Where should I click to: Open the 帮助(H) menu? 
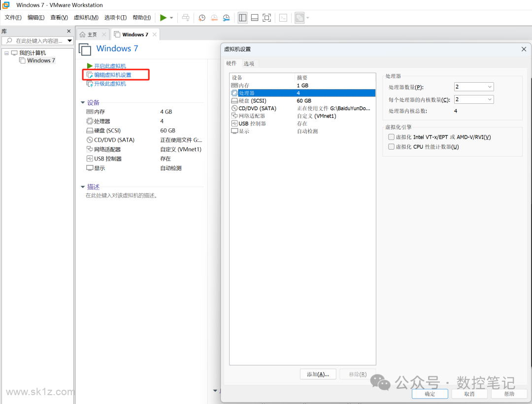click(141, 18)
